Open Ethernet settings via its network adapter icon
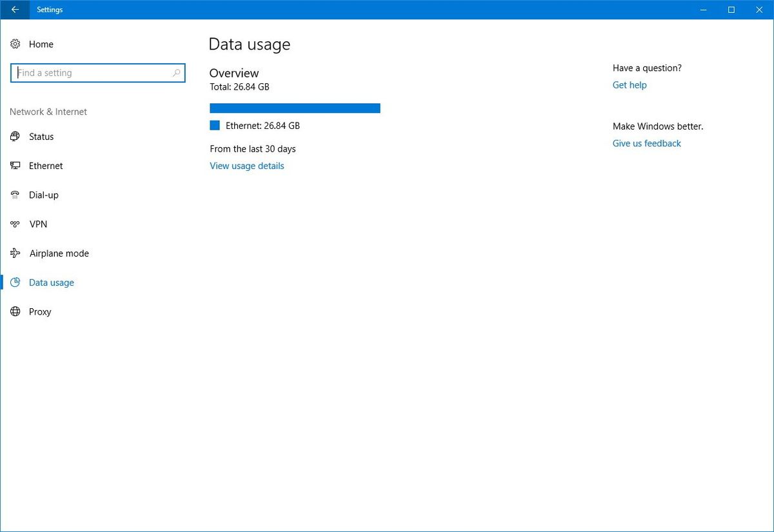The image size is (774, 532). point(15,166)
